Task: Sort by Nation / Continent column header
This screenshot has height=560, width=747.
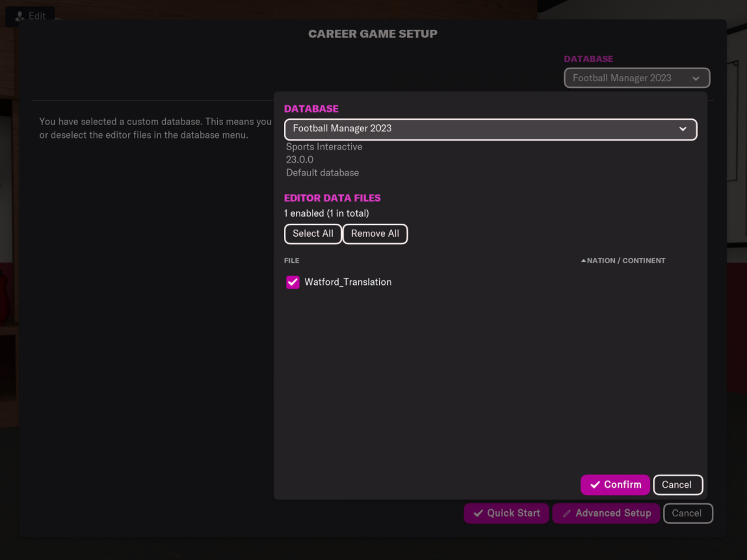Action: [626, 261]
